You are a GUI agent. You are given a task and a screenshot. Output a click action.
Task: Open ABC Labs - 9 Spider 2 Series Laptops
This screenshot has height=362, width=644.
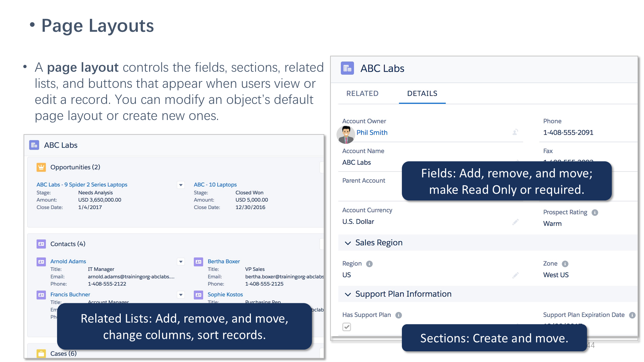click(x=82, y=185)
